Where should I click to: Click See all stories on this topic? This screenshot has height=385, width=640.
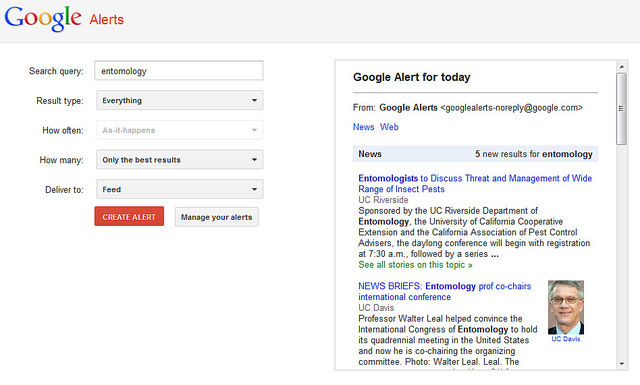coord(415,265)
